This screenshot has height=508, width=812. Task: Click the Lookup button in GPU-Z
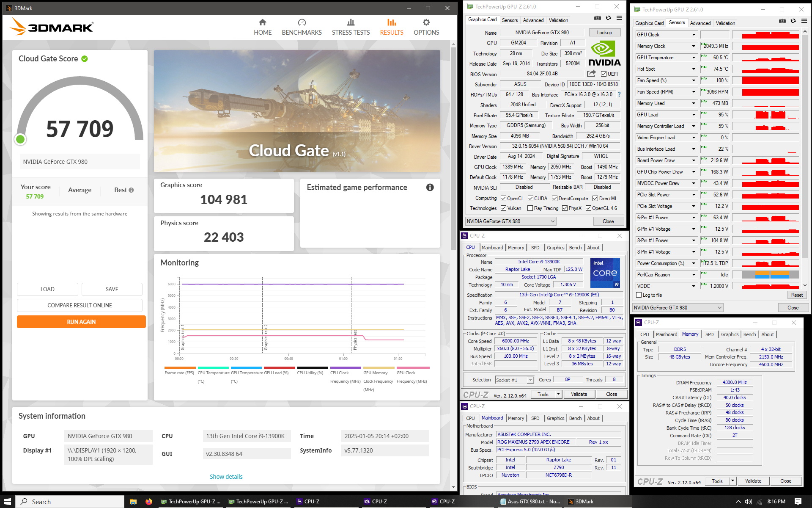(x=604, y=33)
